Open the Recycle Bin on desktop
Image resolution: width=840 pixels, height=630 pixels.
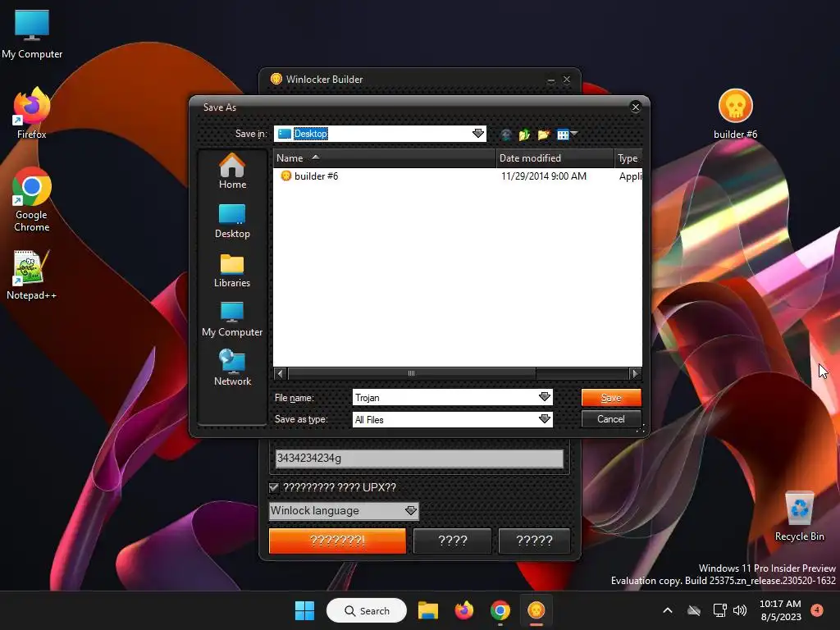pos(799,516)
